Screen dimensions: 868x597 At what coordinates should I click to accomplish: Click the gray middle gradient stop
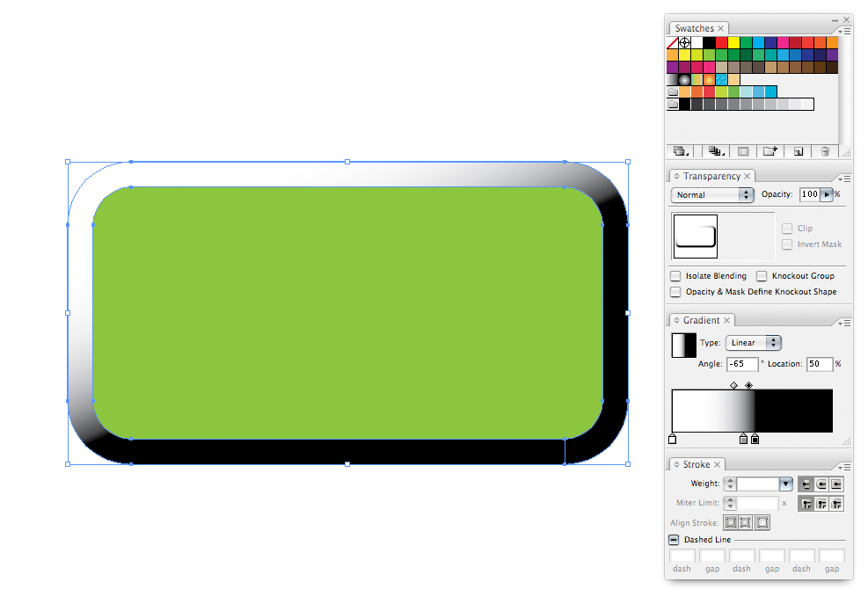tap(743, 440)
